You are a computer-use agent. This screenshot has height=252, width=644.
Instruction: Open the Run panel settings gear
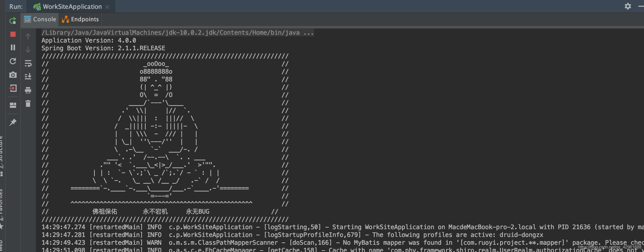(x=628, y=6)
